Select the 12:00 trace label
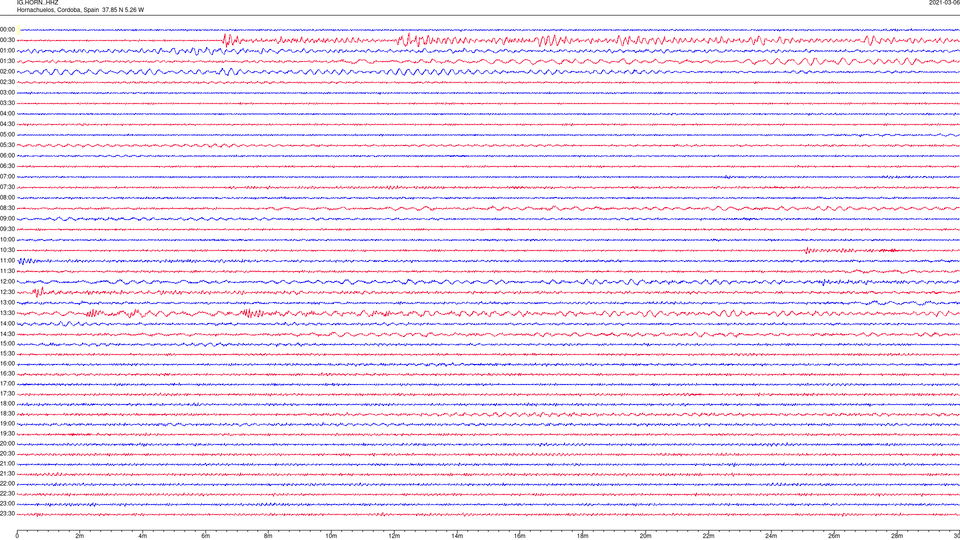960x540 pixels. [7, 281]
